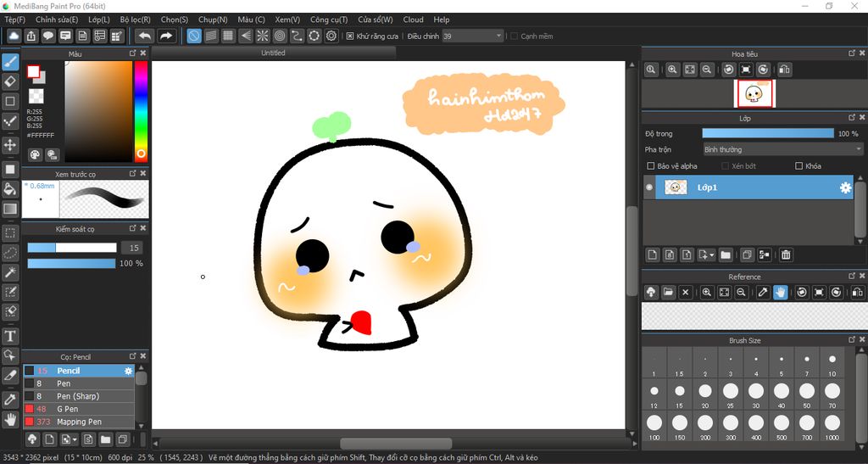Select the Text tool
The width and height of the screenshot is (868, 464).
[10, 336]
